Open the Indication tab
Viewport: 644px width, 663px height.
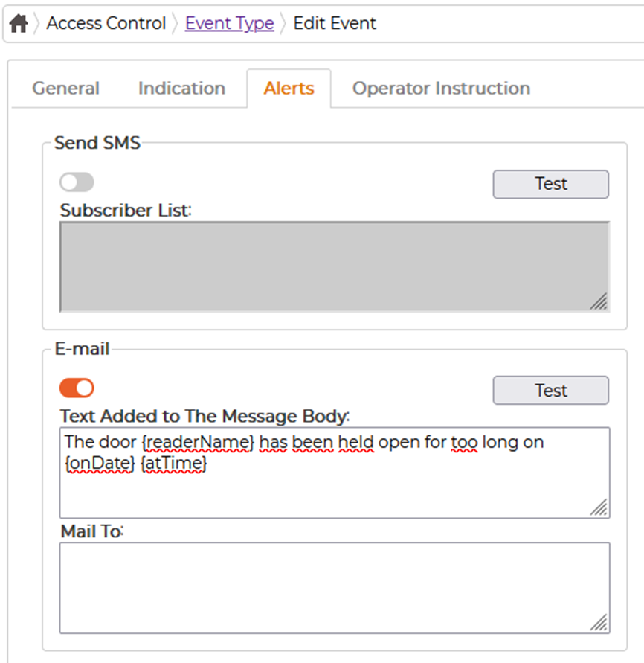[181, 89]
